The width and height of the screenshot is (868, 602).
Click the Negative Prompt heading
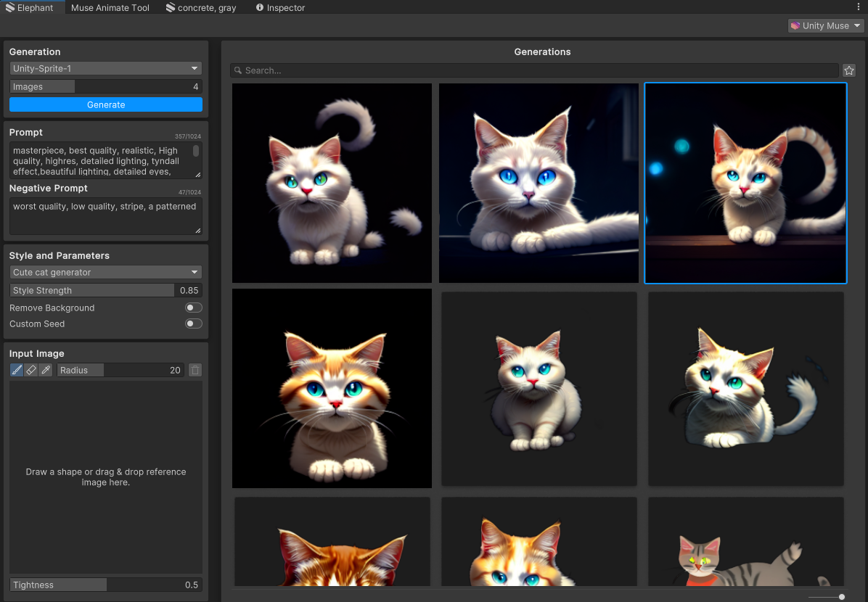point(48,188)
